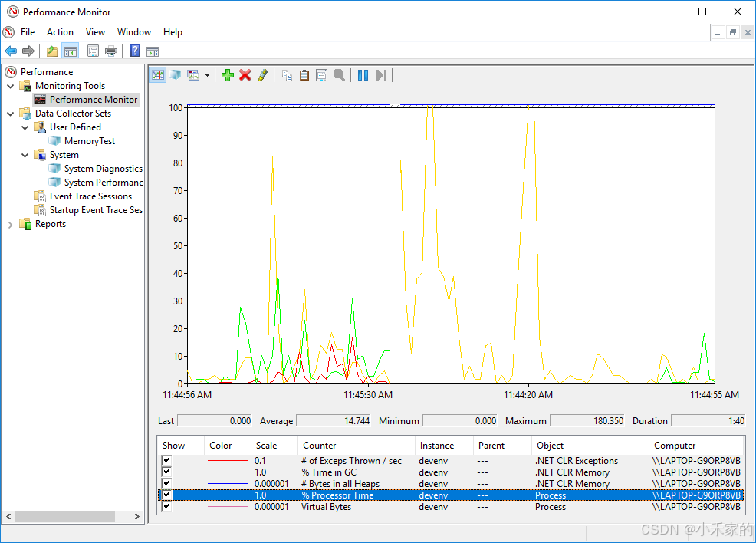Viewport: 756px width, 543px height.
Task: Click the tree pane scroll left arrow
Action: [8, 516]
